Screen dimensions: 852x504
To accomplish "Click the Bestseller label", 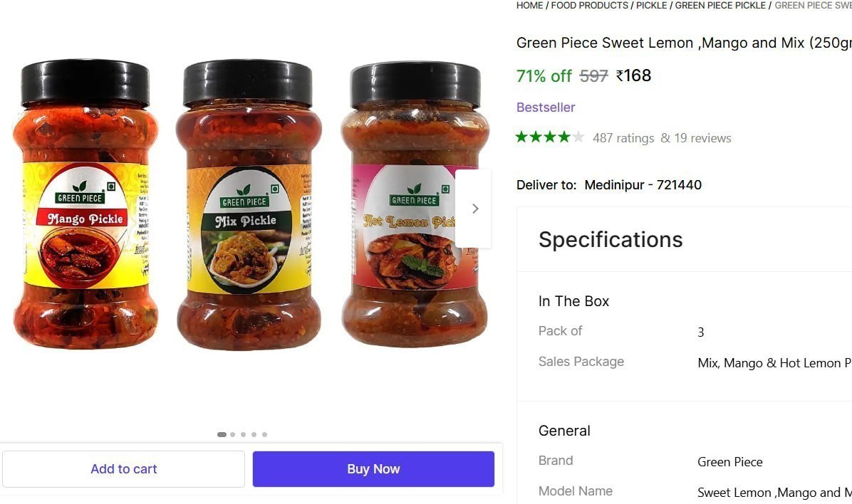I will pyautogui.click(x=546, y=107).
